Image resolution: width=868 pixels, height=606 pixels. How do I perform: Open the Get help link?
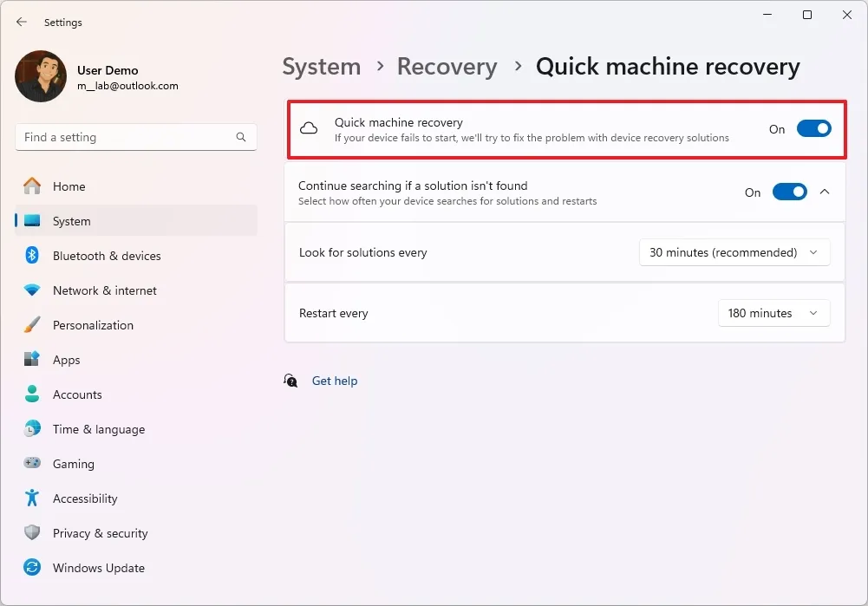335,381
